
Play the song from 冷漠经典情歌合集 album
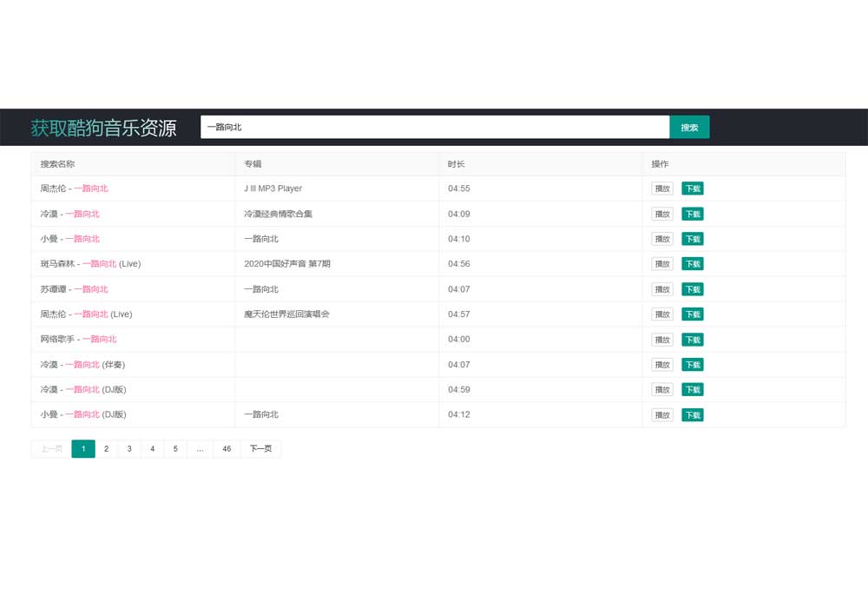662,214
